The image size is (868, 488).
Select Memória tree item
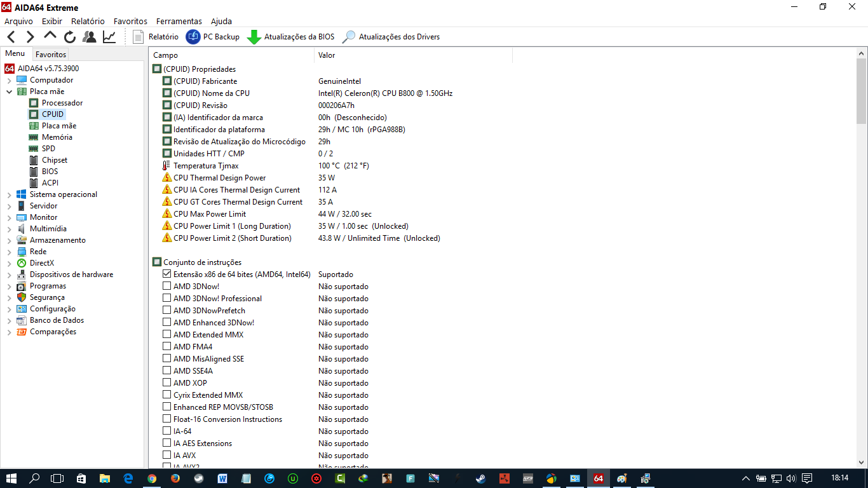pyautogui.click(x=57, y=137)
